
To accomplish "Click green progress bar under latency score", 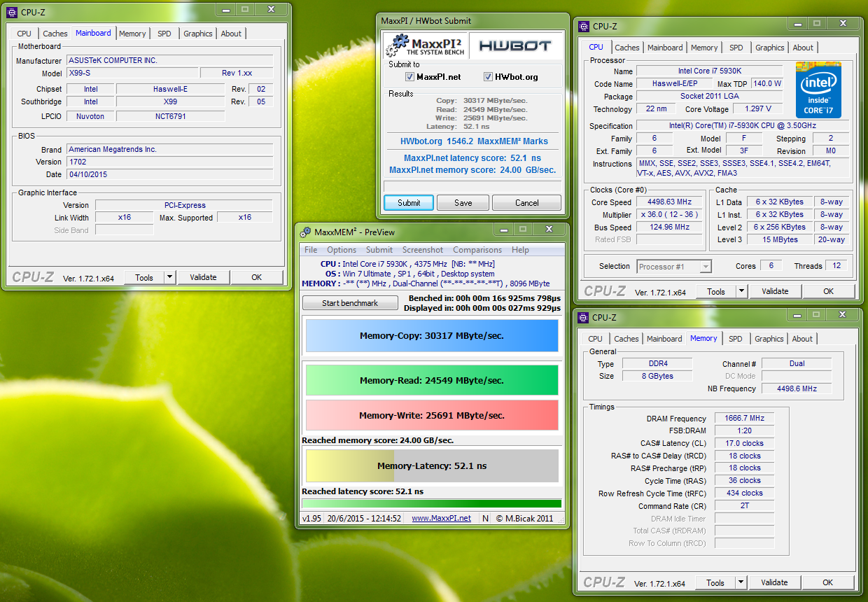I will (432, 503).
